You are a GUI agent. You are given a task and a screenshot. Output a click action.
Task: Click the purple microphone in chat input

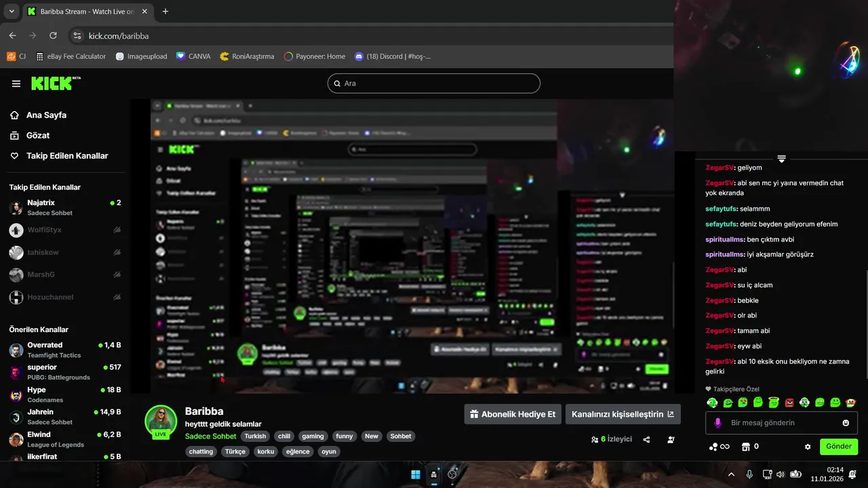click(x=718, y=423)
